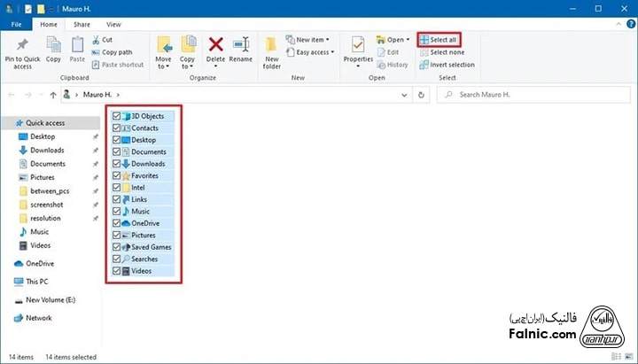Image resolution: width=638 pixels, height=364 pixels.
Task: Uncheck the Favorites folder checkbox
Action: click(117, 176)
